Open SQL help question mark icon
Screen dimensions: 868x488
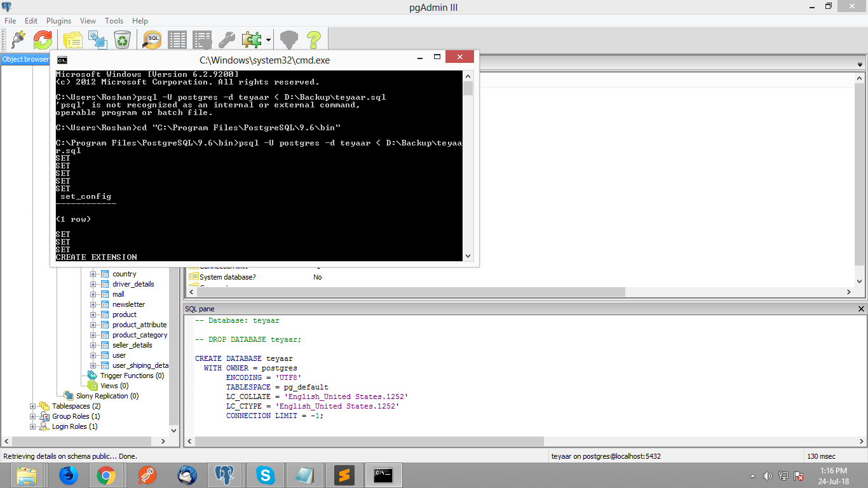tap(313, 40)
